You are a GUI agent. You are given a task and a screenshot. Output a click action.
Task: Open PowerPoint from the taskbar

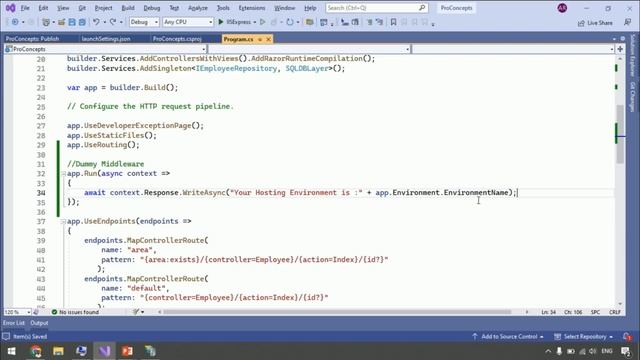tap(127, 351)
